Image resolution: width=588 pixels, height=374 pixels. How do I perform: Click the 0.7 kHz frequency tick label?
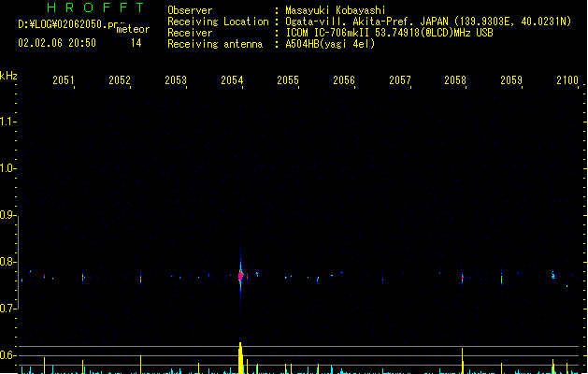point(7,309)
